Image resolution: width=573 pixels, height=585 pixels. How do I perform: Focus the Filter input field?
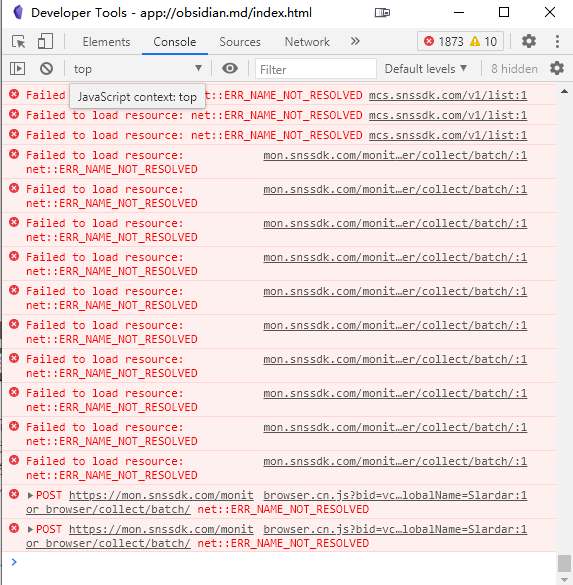(x=316, y=69)
